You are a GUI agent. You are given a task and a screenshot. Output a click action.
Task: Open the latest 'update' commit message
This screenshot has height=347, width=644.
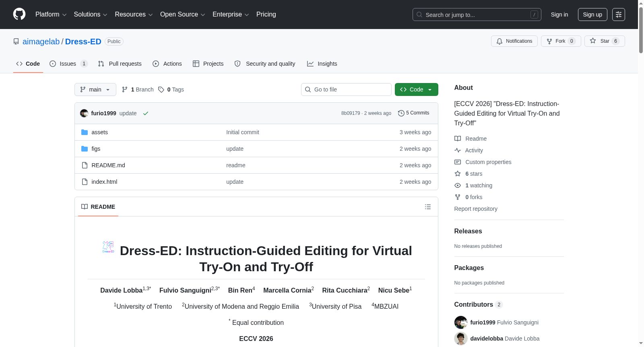tap(128, 113)
